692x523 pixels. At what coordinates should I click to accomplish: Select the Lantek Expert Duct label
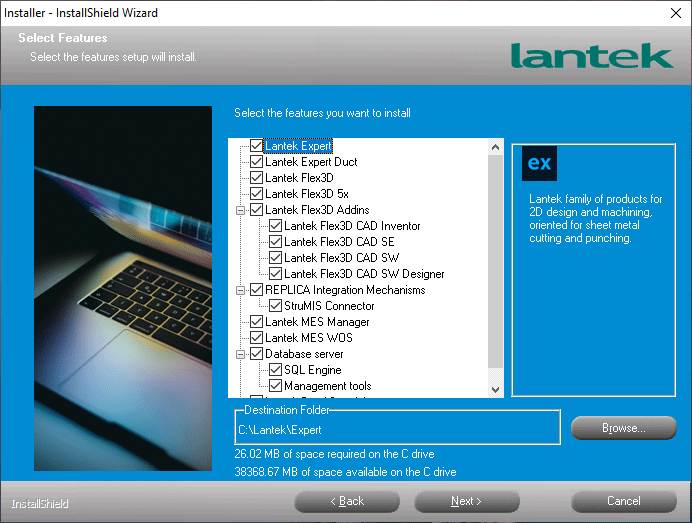tap(311, 162)
